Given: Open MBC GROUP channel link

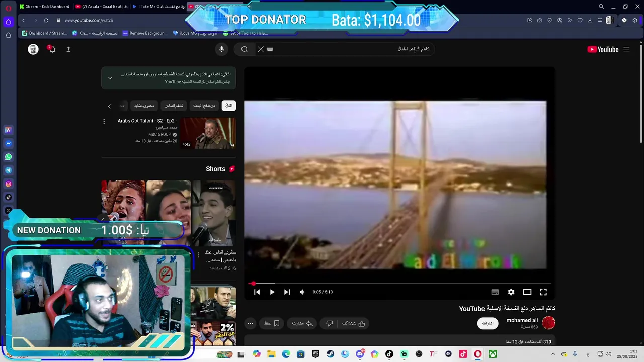Looking at the screenshot, I should tap(160, 135).
